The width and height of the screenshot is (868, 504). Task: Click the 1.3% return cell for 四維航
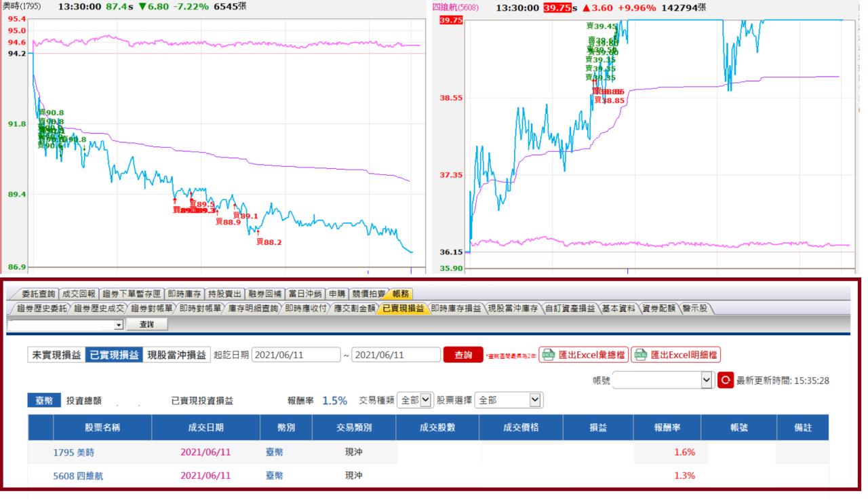(684, 476)
